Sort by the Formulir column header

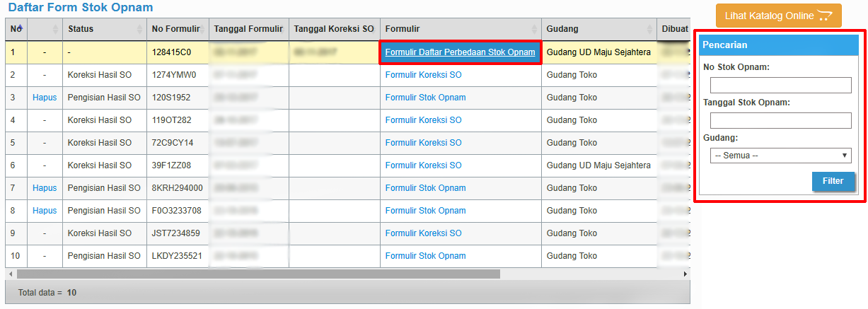460,29
